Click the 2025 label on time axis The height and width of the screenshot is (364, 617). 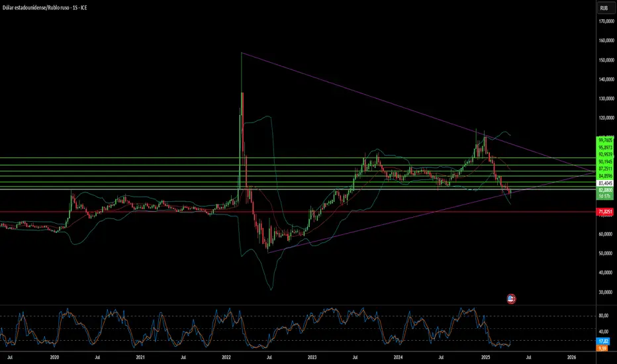[485, 357]
